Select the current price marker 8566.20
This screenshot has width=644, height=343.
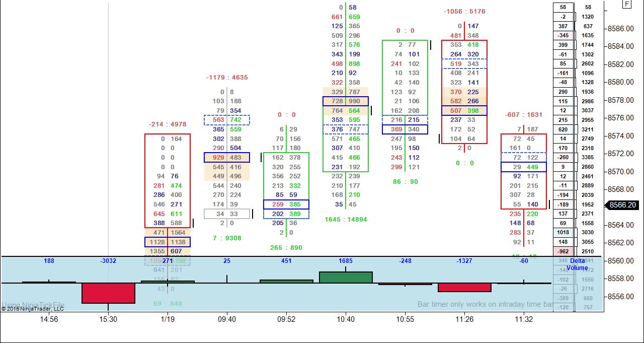(622, 205)
